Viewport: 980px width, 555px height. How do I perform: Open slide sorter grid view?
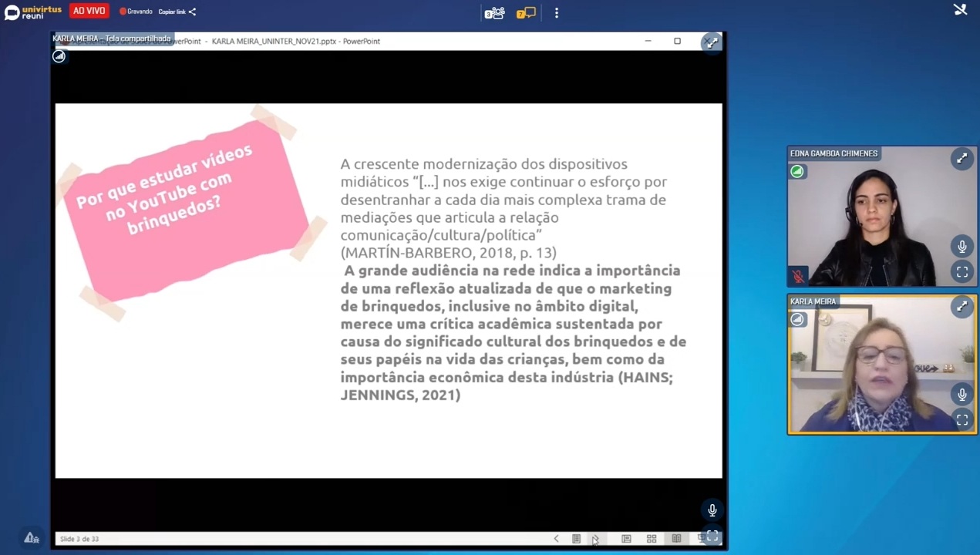[652, 539]
